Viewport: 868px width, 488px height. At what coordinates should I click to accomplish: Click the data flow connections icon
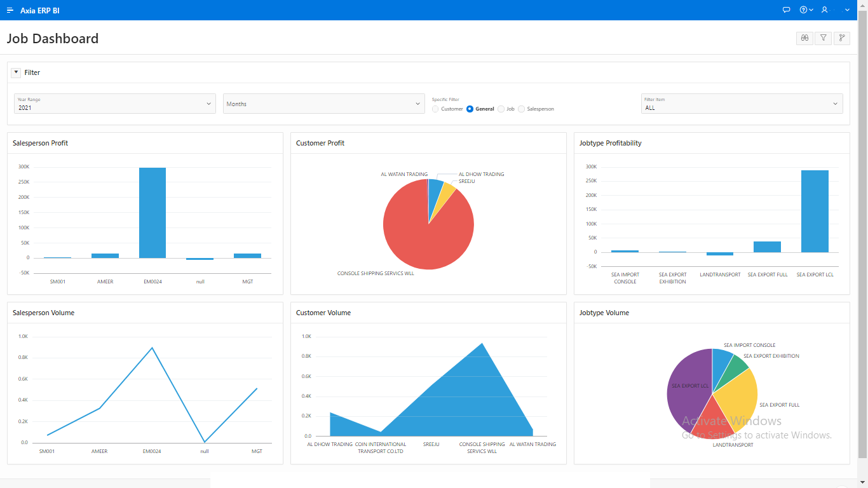pos(841,38)
